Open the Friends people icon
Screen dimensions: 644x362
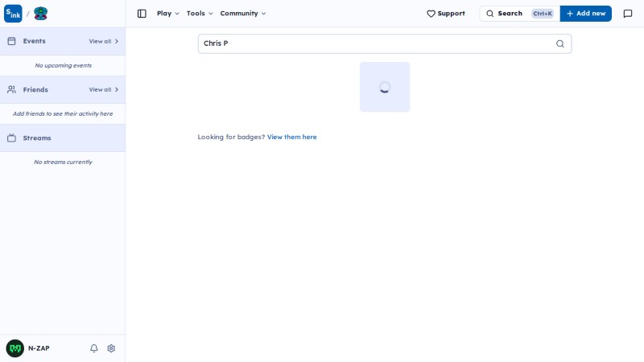11,89
